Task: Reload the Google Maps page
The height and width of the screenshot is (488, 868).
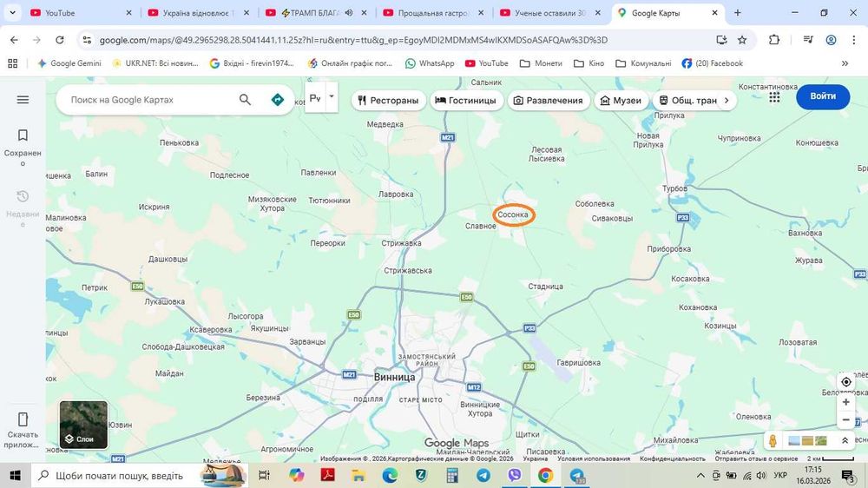Action: 60,40
